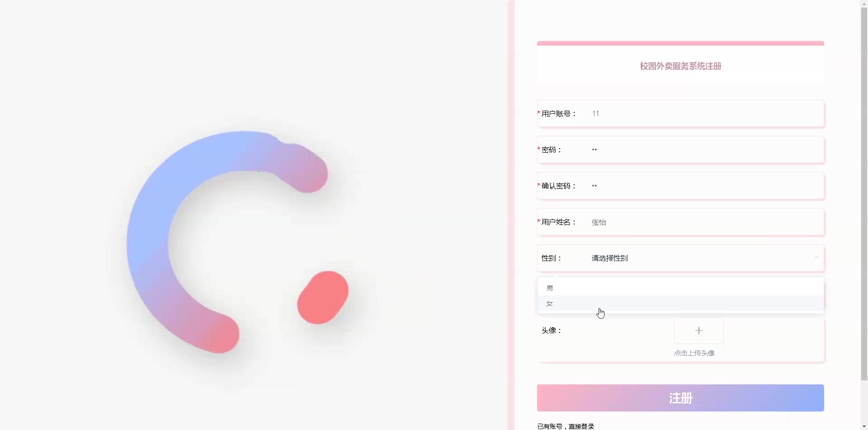
Task: Click the plus icon to upload avatar
Action: [x=698, y=331]
